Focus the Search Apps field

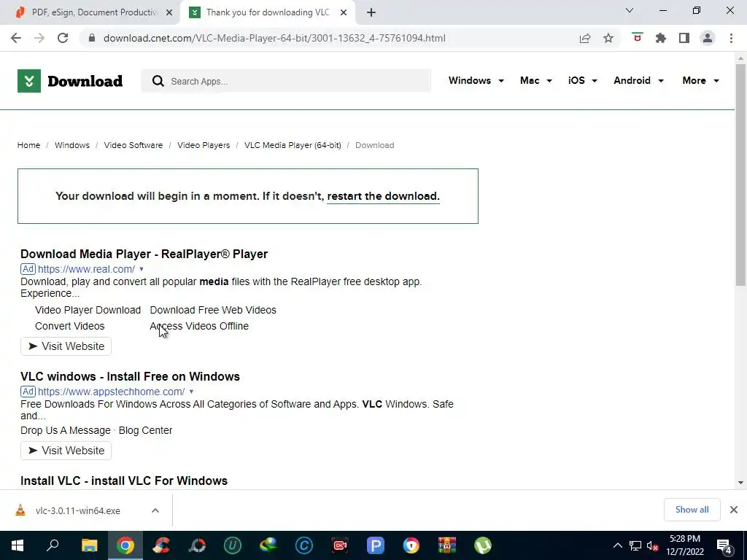coord(286,81)
